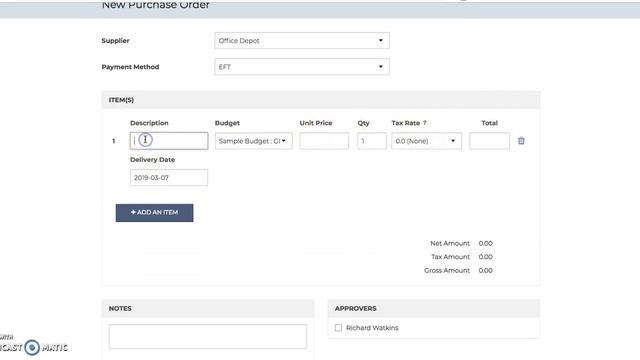The image size is (640, 360).
Task: Delete item row 1 with trash icon
Action: pyautogui.click(x=521, y=141)
